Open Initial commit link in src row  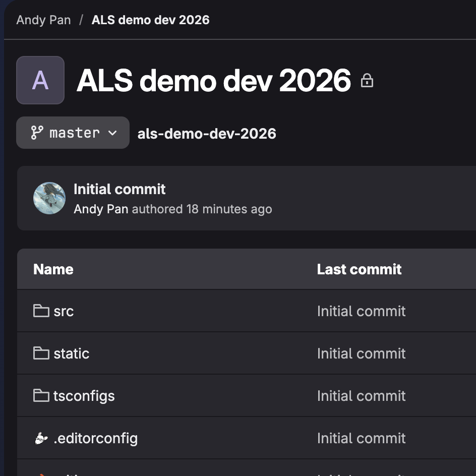[361, 311]
